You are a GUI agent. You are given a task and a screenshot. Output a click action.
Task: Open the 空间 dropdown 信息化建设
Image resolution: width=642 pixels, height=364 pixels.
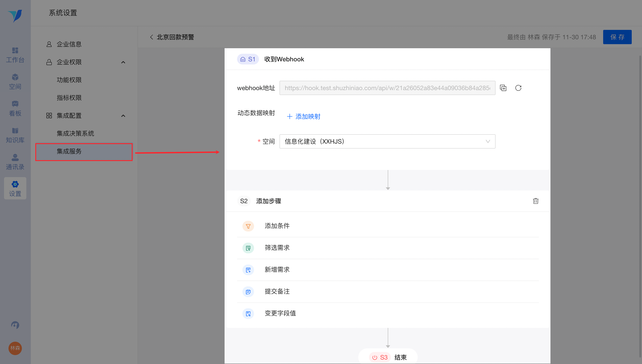click(387, 141)
